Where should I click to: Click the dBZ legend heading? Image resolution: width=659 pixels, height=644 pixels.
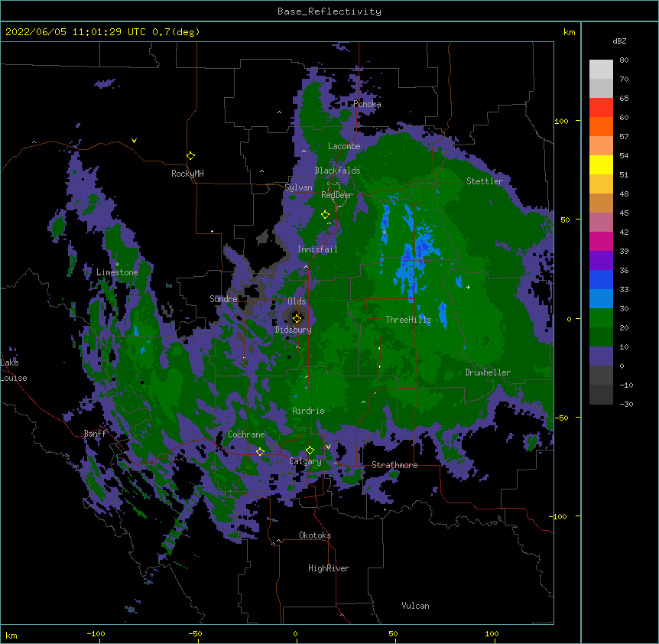[619, 41]
